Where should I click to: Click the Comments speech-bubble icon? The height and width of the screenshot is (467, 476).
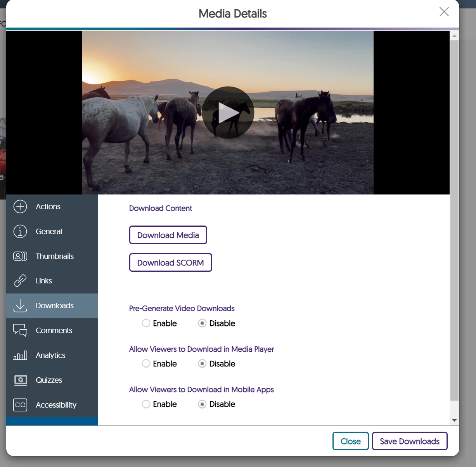pyautogui.click(x=20, y=330)
